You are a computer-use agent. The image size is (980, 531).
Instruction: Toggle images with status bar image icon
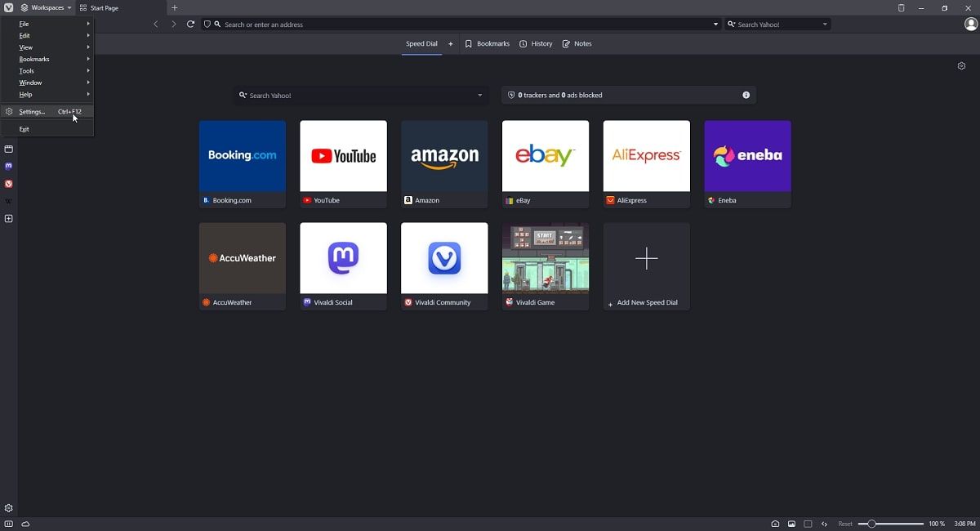tap(791, 524)
